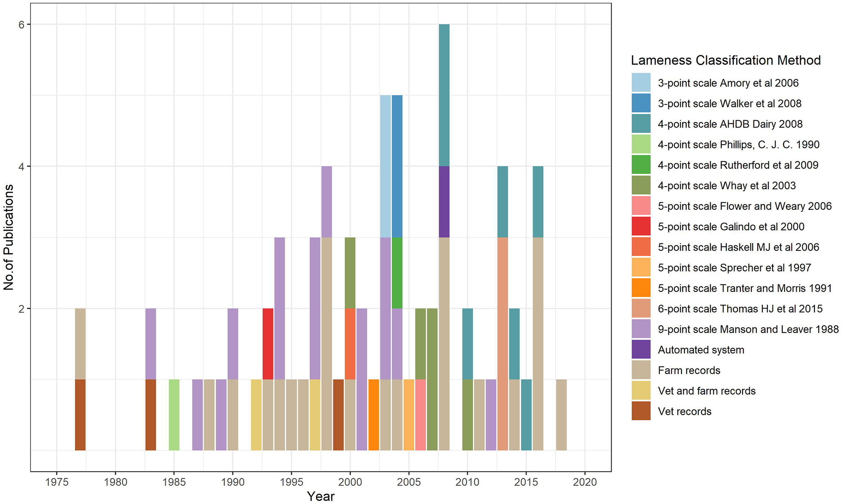Screen dimensions: 842x504
Task: Click the brown Vet records bar in 1977
Action: 80,415
